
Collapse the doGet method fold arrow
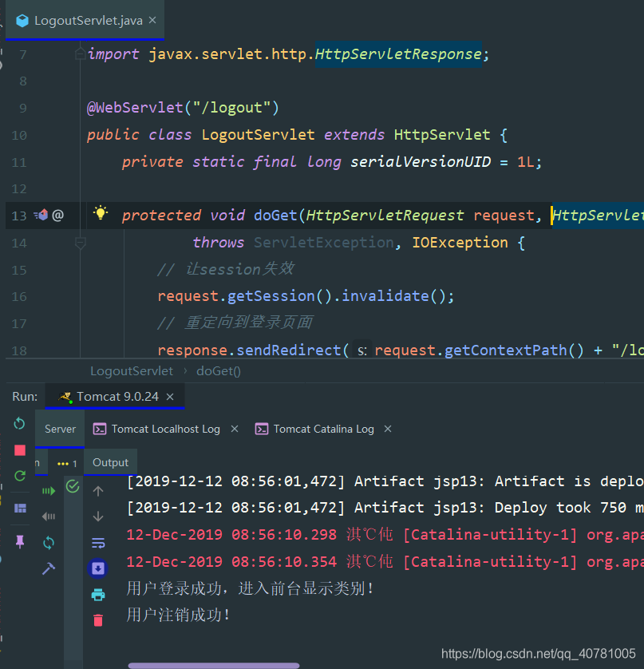(80, 243)
